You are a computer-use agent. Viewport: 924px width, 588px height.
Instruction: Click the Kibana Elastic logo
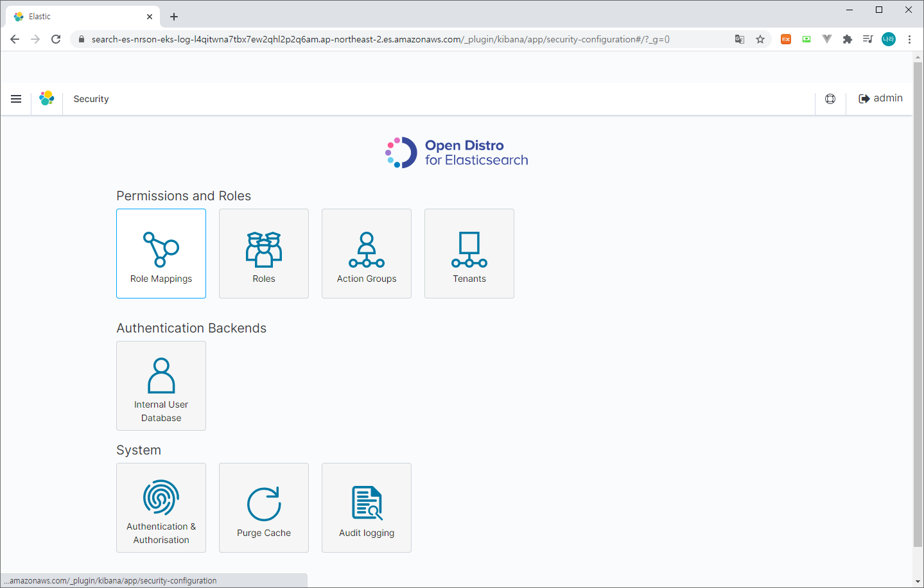47,98
